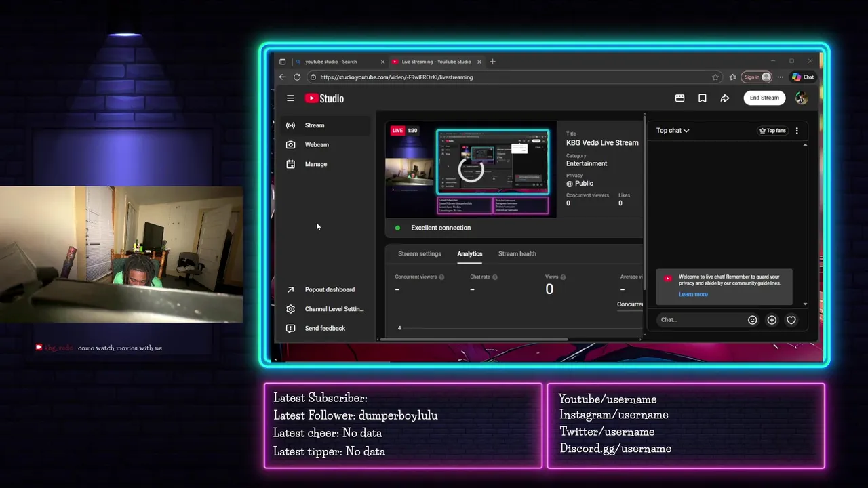
Task: Click the chat panel scrollbar up arrow
Action: (x=805, y=144)
